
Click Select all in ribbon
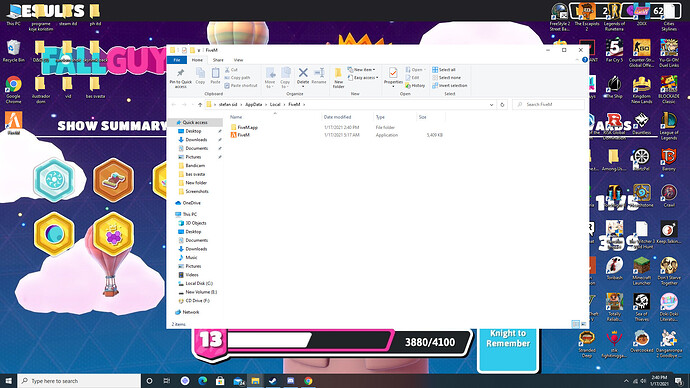pyautogui.click(x=444, y=70)
